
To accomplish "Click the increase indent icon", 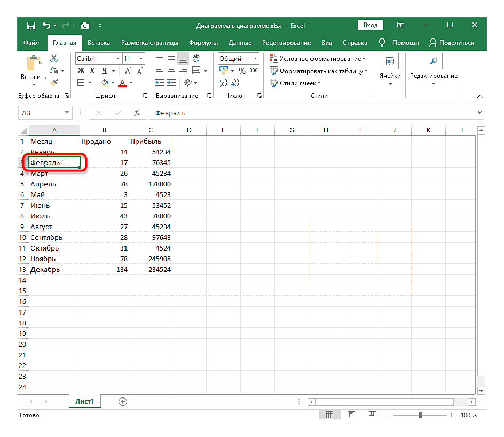I will click(171, 83).
